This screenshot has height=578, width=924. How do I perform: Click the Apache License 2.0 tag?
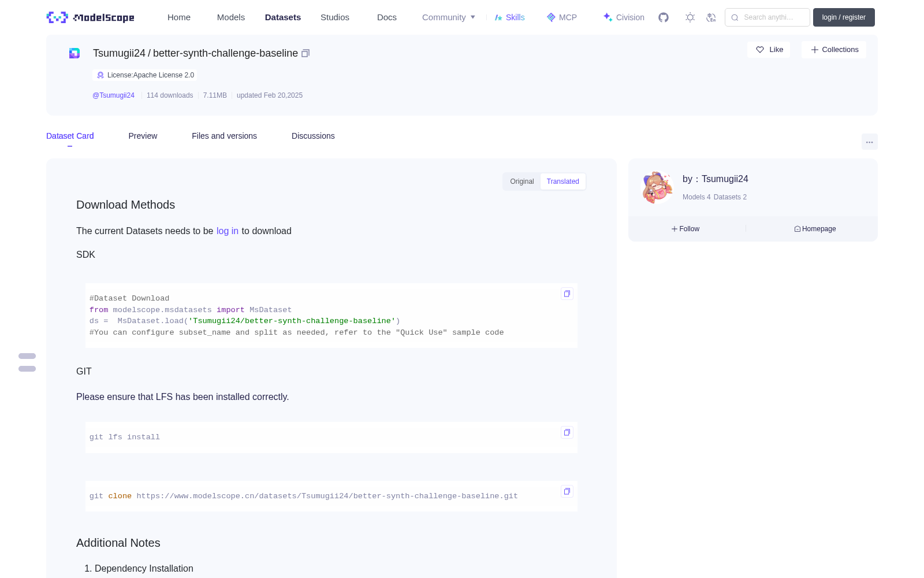pos(145,75)
